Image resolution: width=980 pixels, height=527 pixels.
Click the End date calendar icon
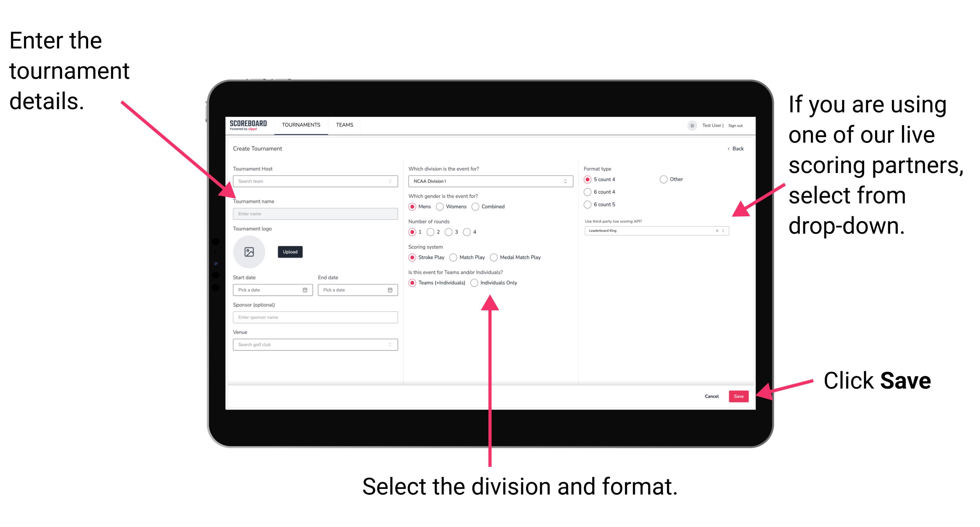click(x=390, y=290)
